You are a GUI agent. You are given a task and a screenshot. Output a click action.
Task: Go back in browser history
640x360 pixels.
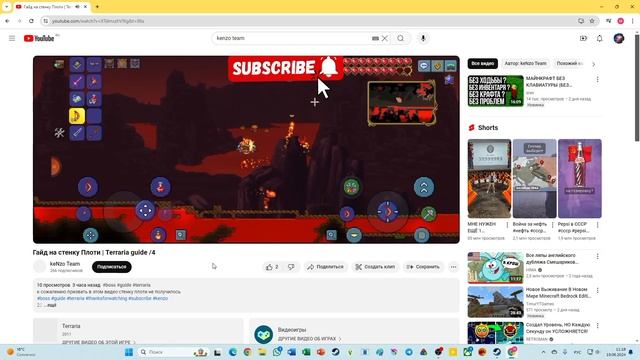pyautogui.click(x=7, y=21)
